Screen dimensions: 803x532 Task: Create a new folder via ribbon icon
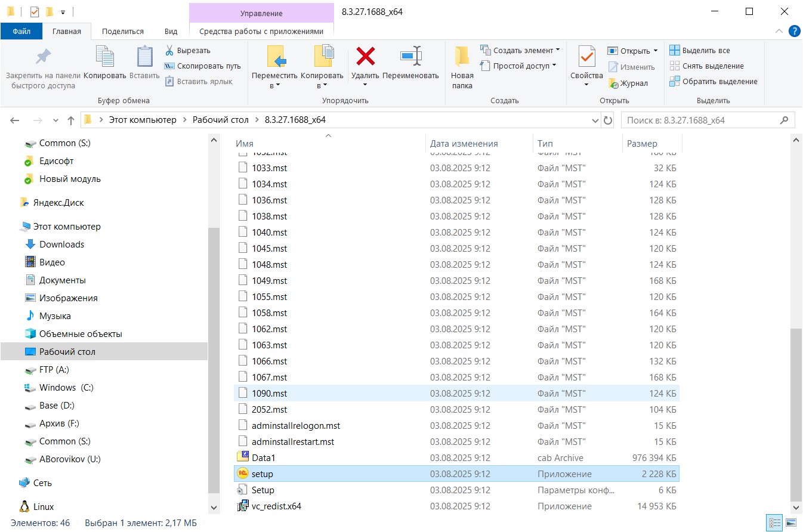click(x=462, y=57)
